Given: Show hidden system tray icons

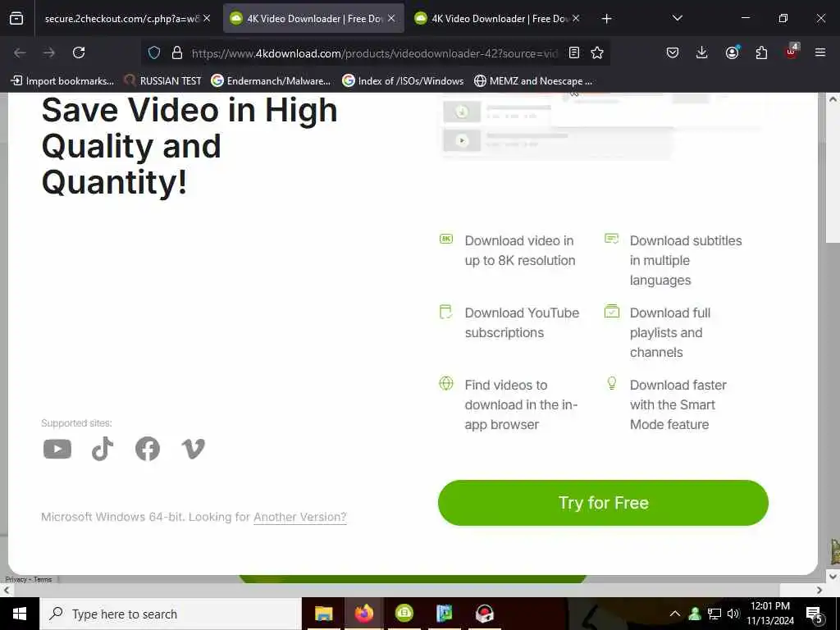Looking at the screenshot, I should 675,614.
